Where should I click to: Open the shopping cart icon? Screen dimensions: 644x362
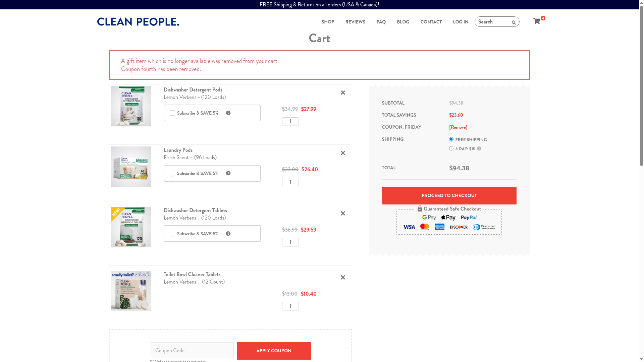(x=537, y=21)
